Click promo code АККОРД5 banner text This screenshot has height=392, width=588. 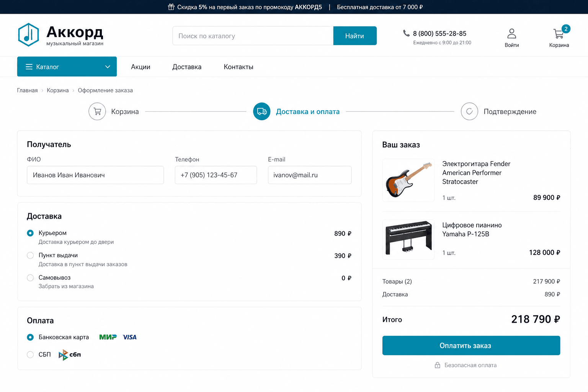coord(308,7)
